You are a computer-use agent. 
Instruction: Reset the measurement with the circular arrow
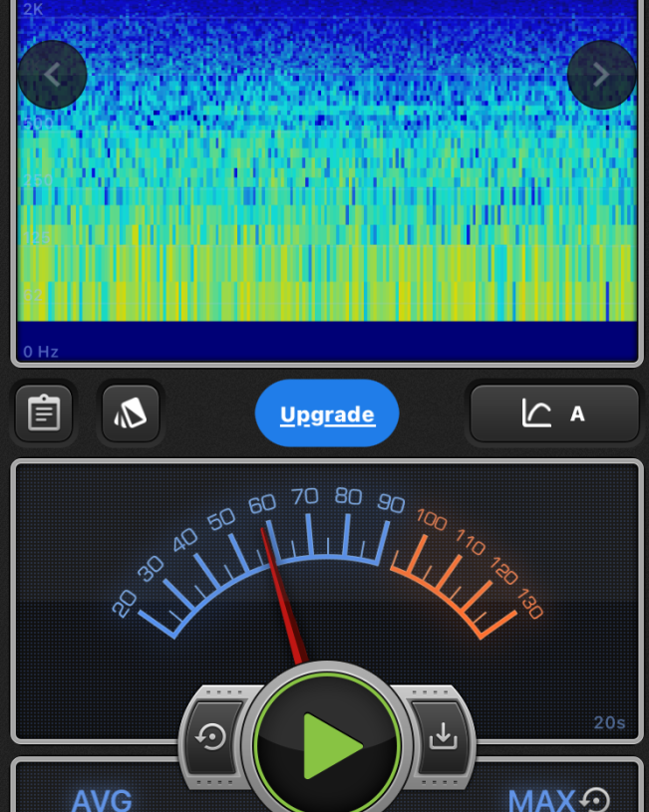click(211, 737)
